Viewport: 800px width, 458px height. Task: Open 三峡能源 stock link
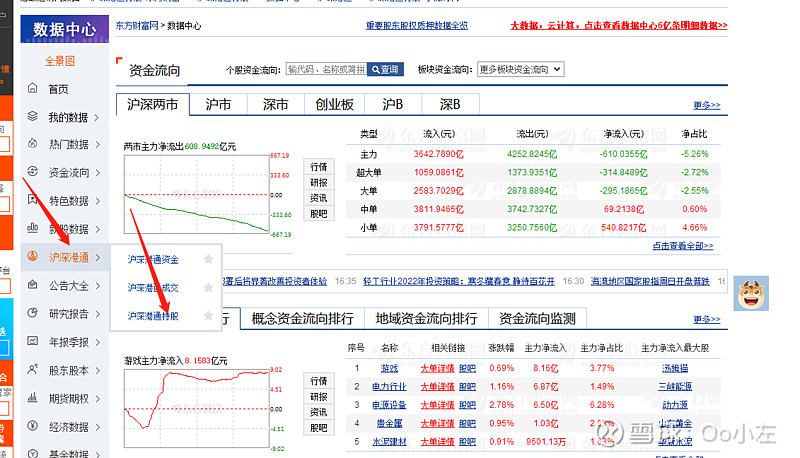point(675,387)
